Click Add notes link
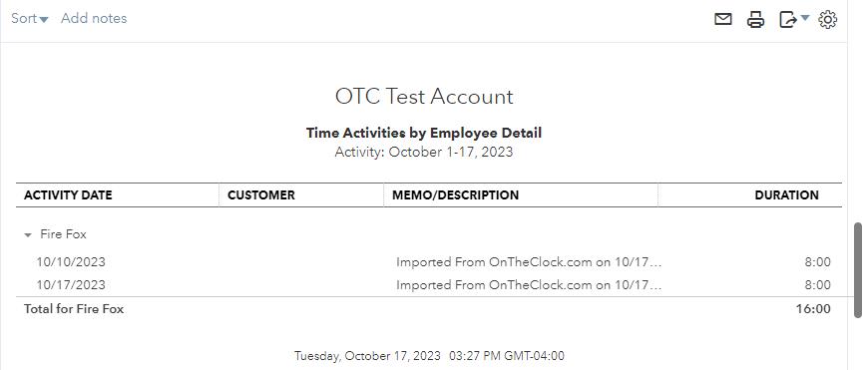This screenshot has width=868, height=370. pos(94,18)
